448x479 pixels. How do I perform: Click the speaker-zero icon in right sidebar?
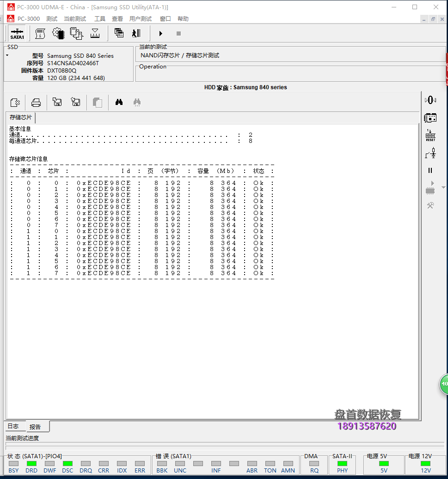pos(430,100)
